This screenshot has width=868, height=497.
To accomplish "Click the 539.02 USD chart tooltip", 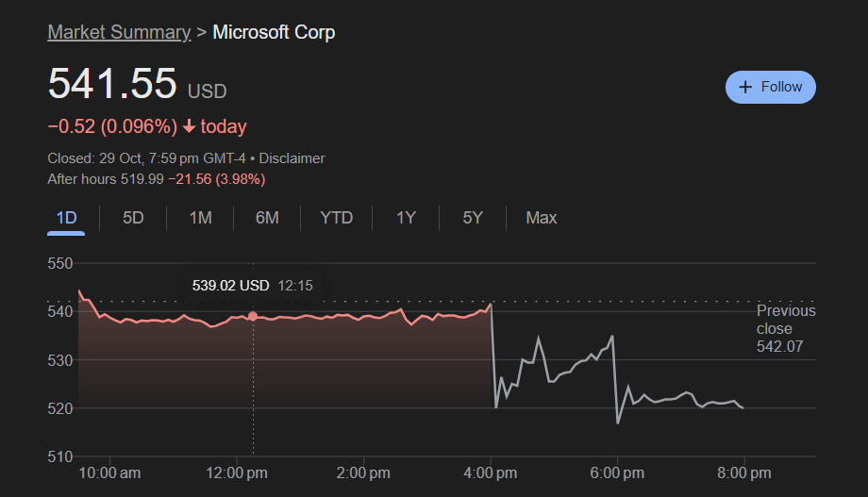I will click(x=252, y=285).
